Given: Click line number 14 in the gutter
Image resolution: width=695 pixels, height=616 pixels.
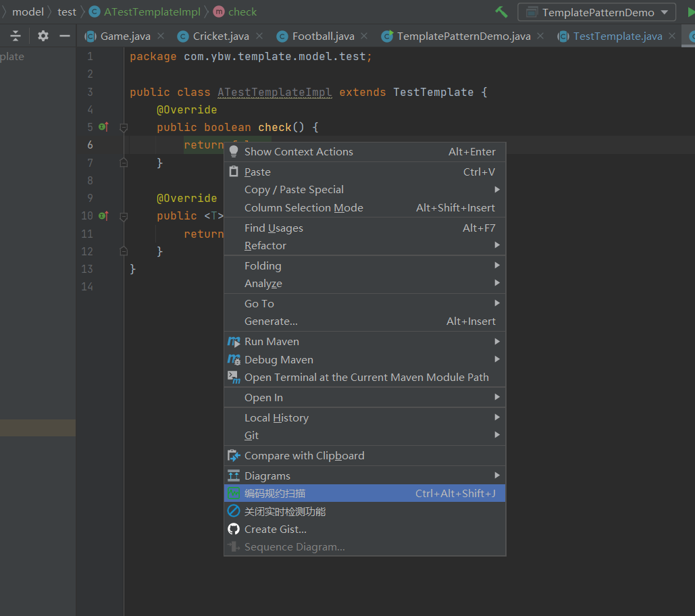Looking at the screenshot, I should coord(87,287).
